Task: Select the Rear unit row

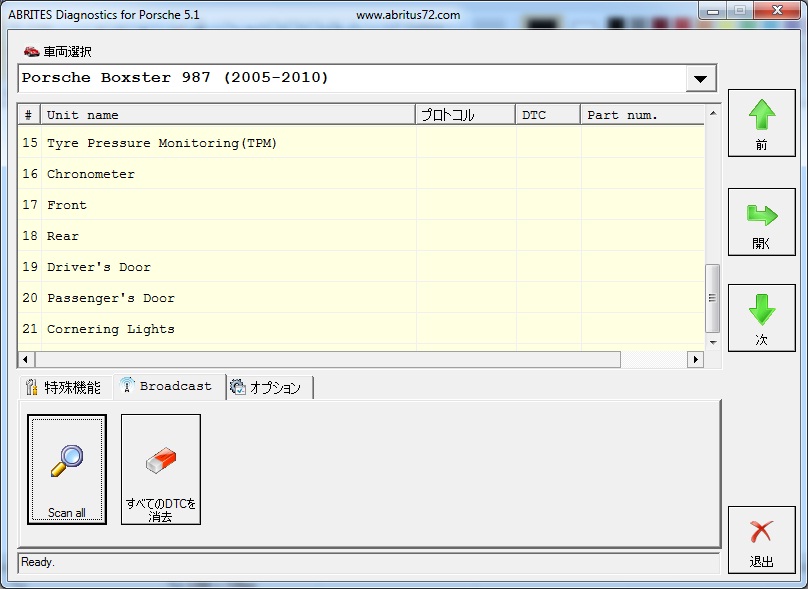Action: [361, 235]
